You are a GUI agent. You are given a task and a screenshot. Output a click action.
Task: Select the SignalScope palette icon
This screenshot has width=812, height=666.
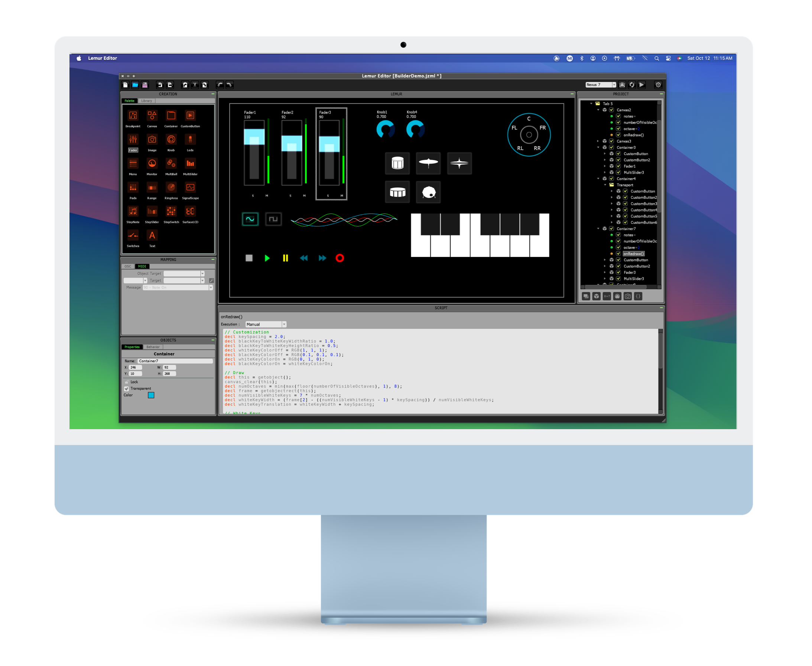[x=190, y=188]
